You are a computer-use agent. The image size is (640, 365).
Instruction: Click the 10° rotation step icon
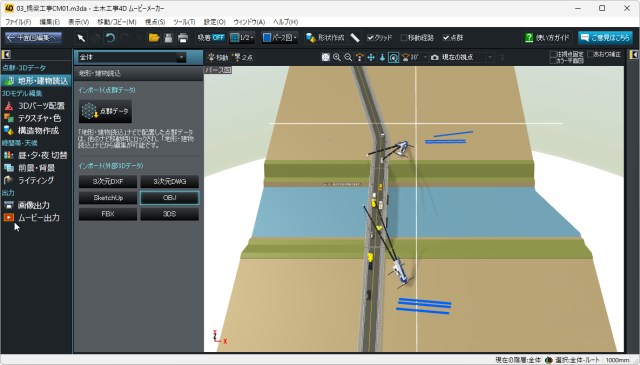[x=411, y=58]
